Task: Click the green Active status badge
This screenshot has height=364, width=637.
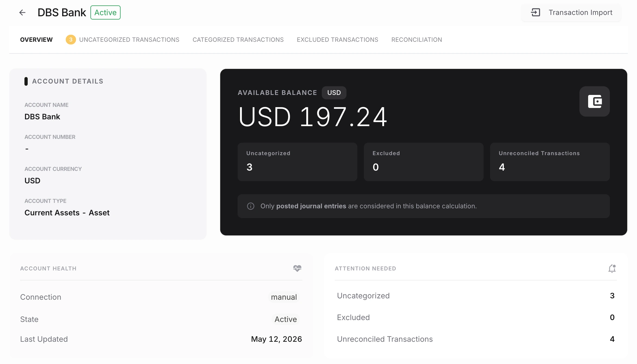Action: 105,12
